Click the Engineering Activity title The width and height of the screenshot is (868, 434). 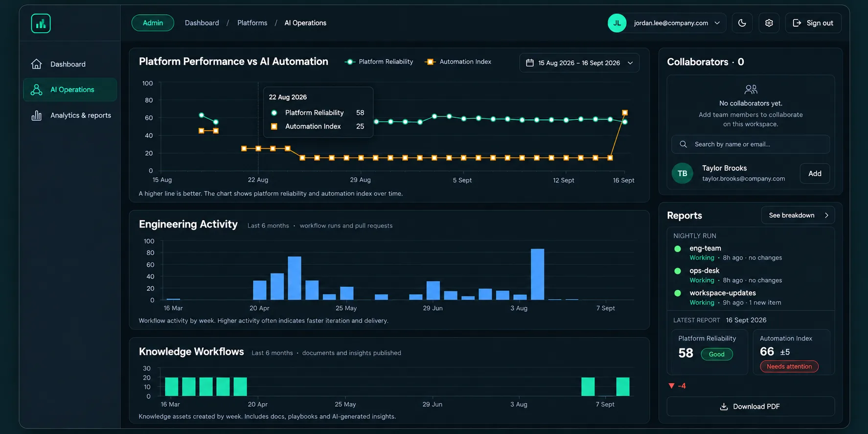188,224
